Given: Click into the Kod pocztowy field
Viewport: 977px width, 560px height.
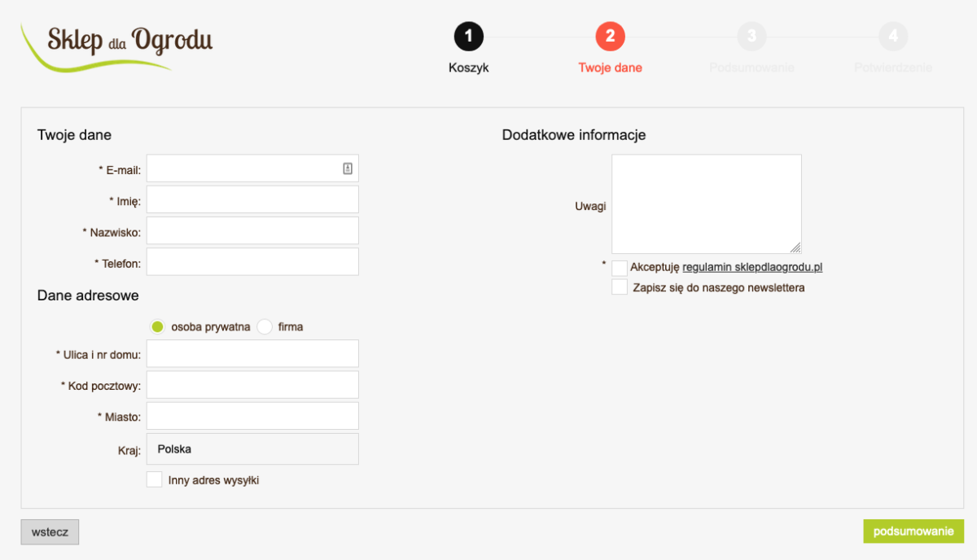Looking at the screenshot, I should coord(252,385).
